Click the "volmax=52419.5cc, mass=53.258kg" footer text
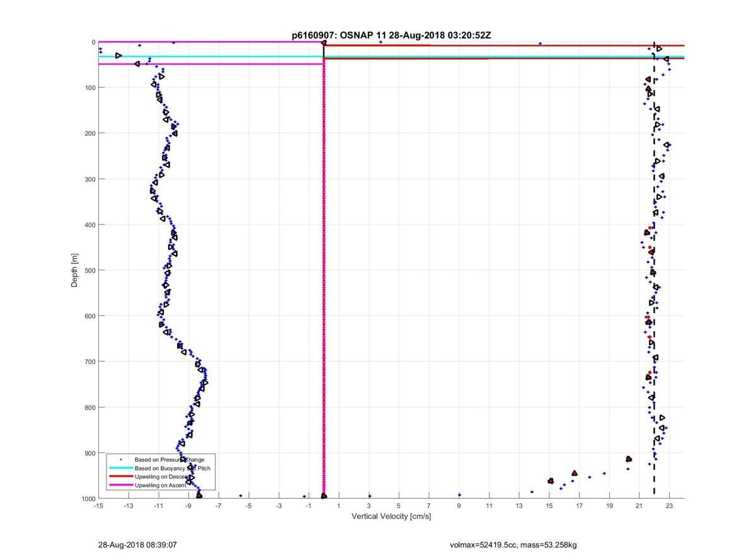This screenshot has width=756, height=560. tap(513, 545)
